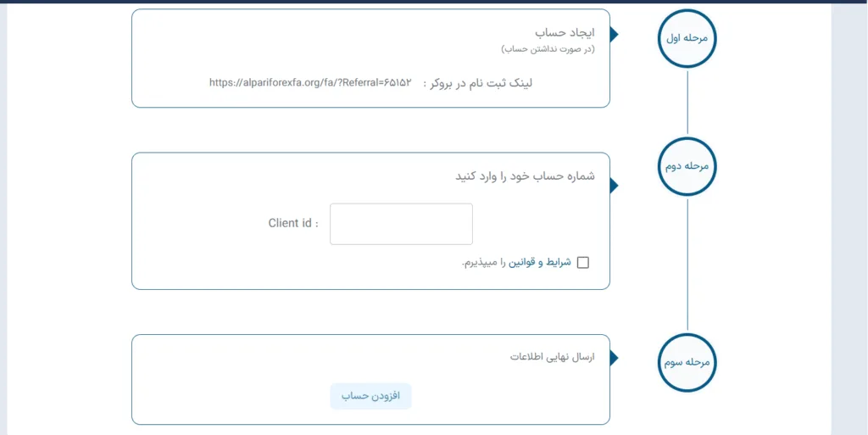Click the شماره حساب خود را وارد کنید heading

tap(525, 176)
